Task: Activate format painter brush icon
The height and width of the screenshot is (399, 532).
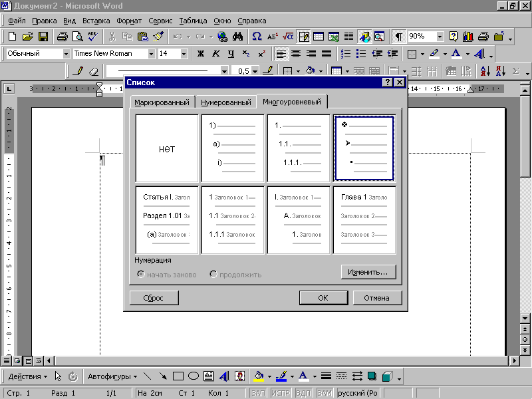Action: (158, 37)
